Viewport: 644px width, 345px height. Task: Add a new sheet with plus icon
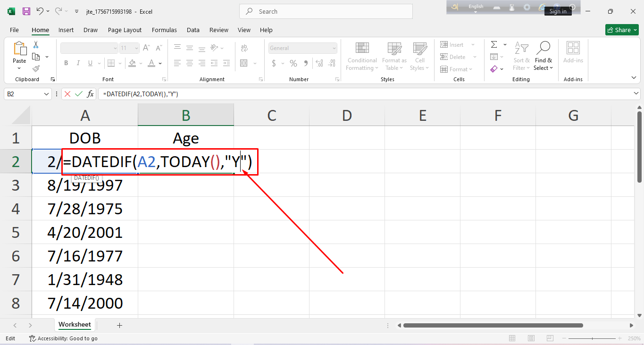coord(119,325)
